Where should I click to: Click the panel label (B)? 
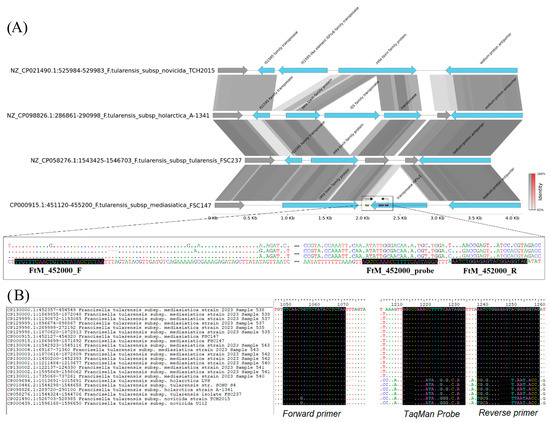[18, 296]
